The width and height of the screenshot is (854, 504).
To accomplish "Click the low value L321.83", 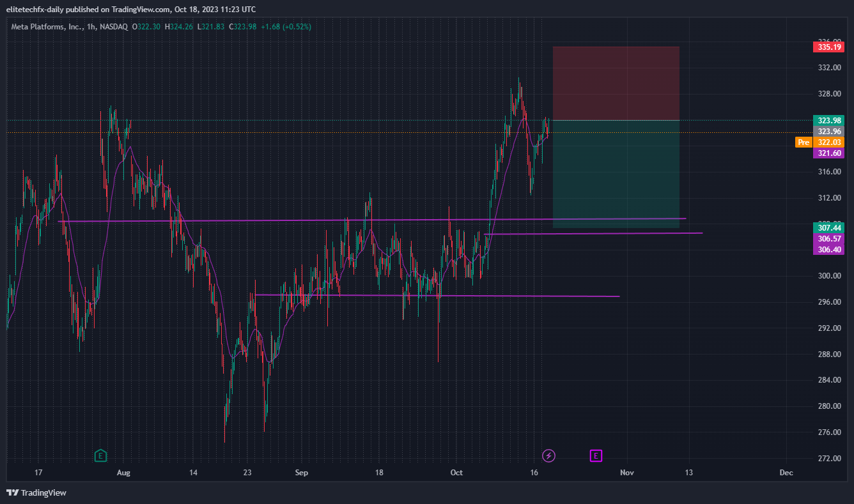I will [211, 27].
